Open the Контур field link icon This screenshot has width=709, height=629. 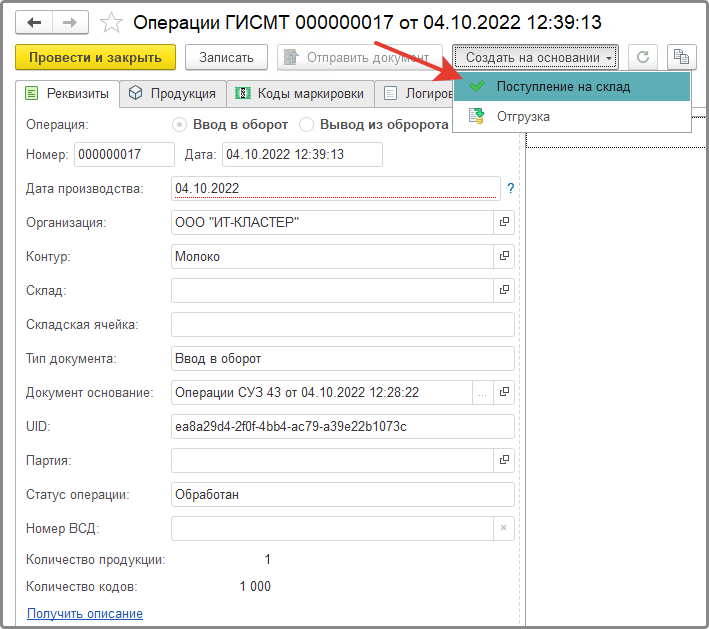pos(504,256)
